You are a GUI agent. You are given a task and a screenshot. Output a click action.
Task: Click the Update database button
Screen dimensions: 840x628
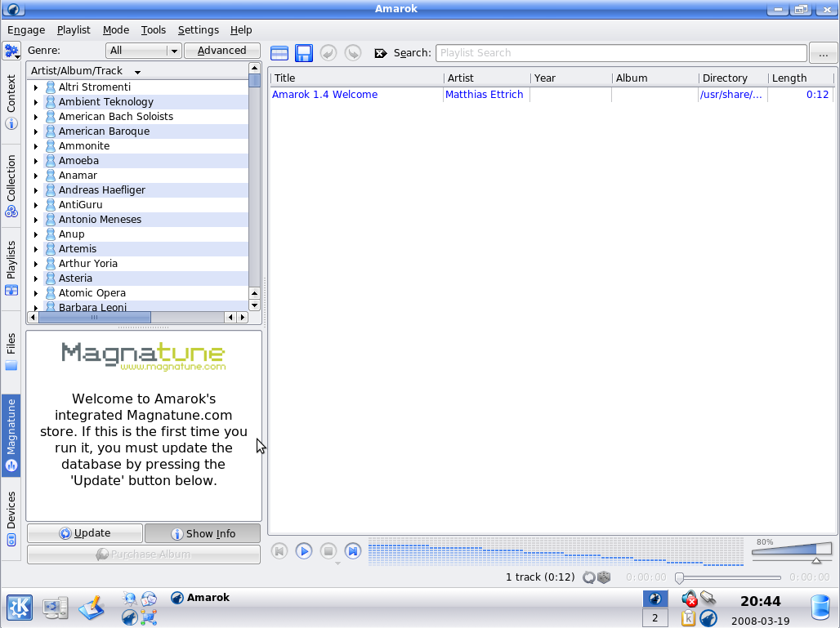click(x=85, y=533)
